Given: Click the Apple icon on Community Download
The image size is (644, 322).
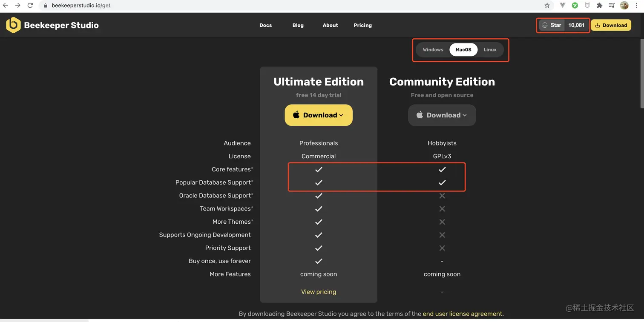Looking at the screenshot, I should tap(420, 115).
